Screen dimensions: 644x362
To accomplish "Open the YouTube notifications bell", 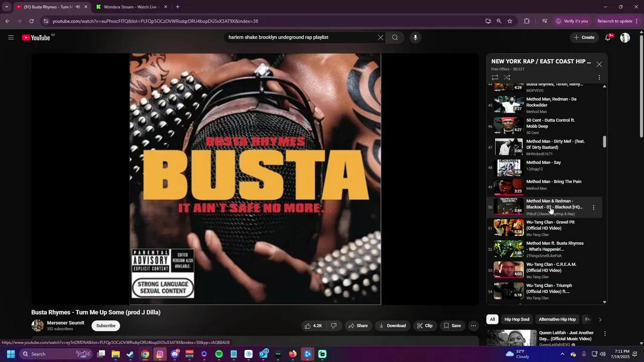I will pyautogui.click(x=608, y=37).
